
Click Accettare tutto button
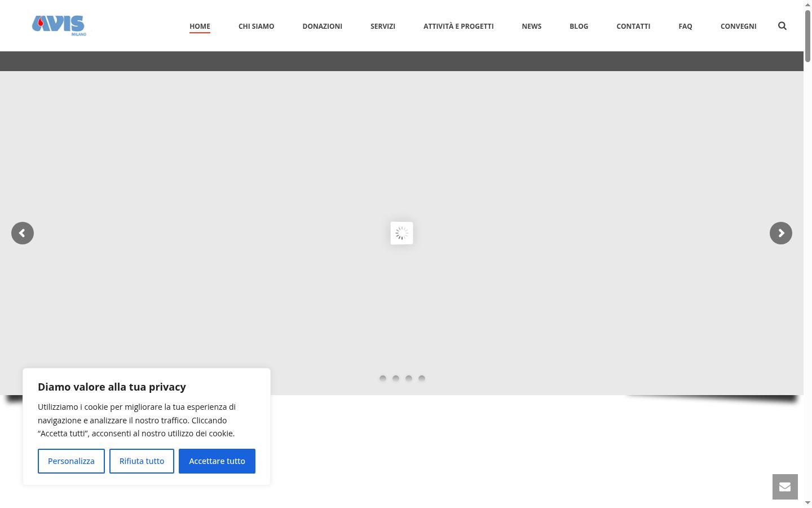[217, 461]
